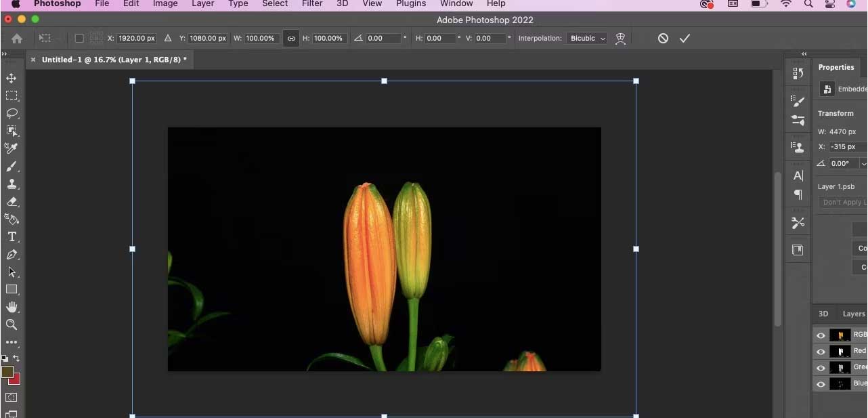Open the Filter menu
The width and height of the screenshot is (868, 418).
point(312,4)
